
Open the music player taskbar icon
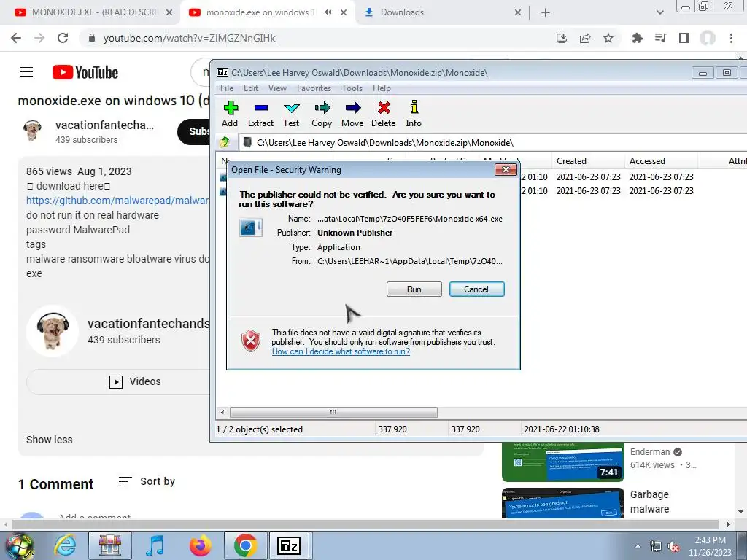155,545
